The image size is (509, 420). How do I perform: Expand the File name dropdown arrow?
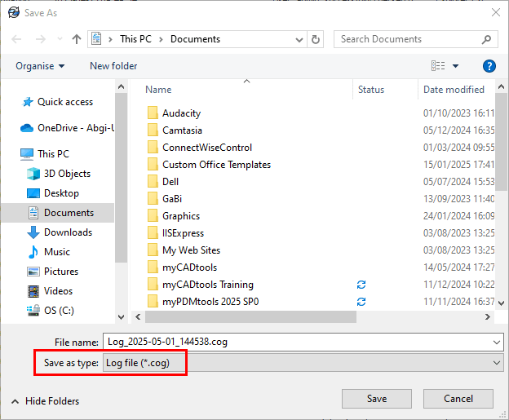pyautogui.click(x=496, y=342)
